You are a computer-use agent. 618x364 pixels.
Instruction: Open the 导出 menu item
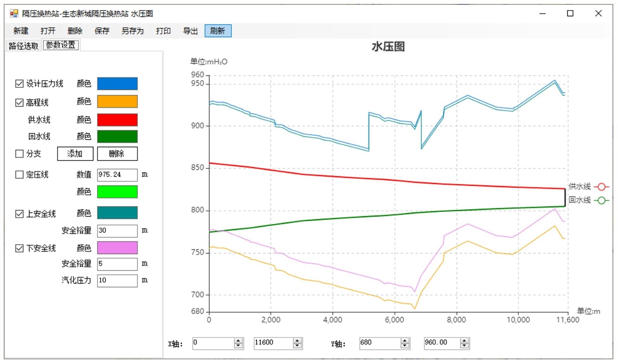(x=190, y=31)
